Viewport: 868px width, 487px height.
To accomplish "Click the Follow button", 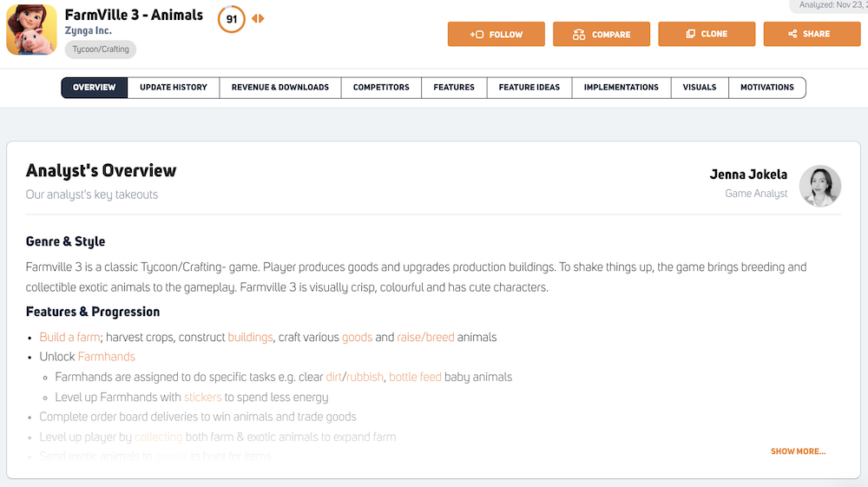I will (x=496, y=35).
